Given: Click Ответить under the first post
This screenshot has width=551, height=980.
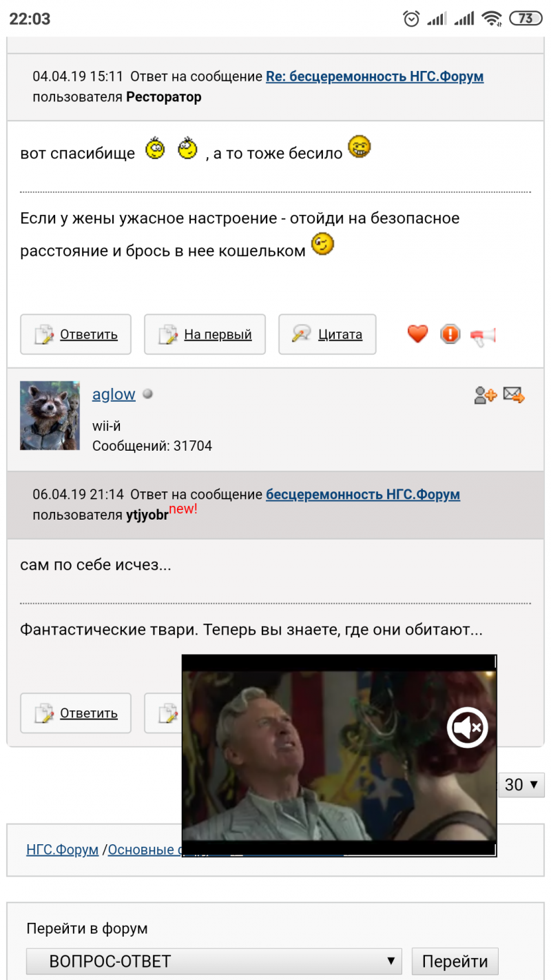Looking at the screenshot, I should [x=76, y=334].
